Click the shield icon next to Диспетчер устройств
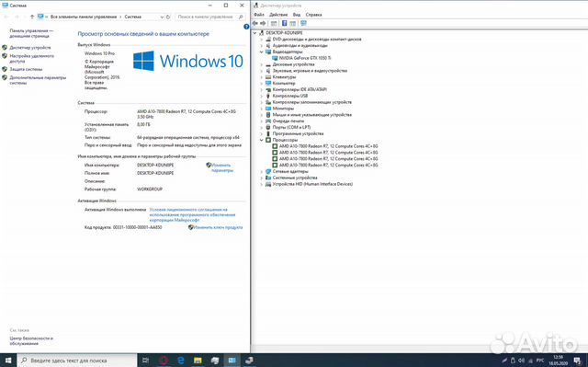Image resolution: width=588 pixels, height=367 pixels. [x=5, y=48]
